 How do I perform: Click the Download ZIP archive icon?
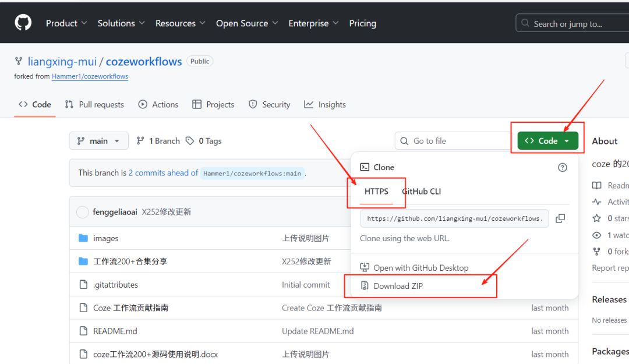coord(365,285)
